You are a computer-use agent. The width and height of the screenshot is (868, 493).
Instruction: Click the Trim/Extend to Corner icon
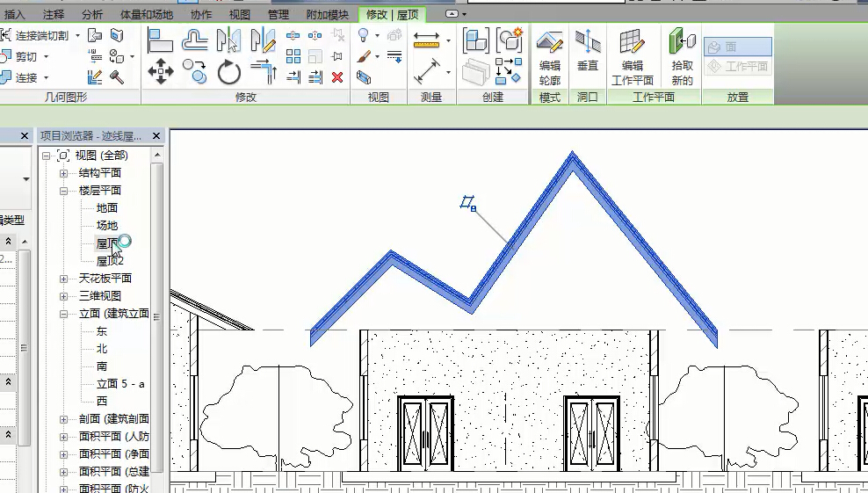(263, 71)
